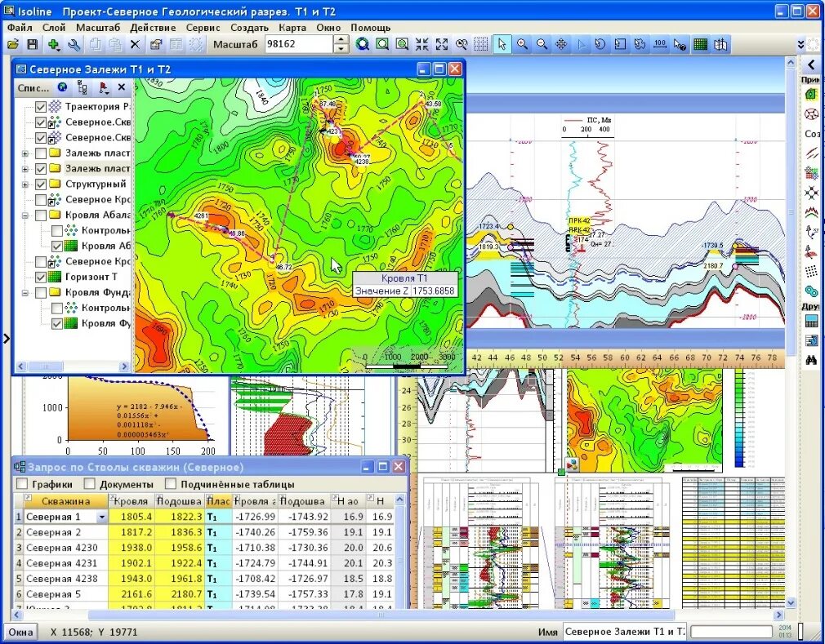The image size is (825, 644).
Task: Enable the Графики checkbox
Action: click(x=21, y=484)
